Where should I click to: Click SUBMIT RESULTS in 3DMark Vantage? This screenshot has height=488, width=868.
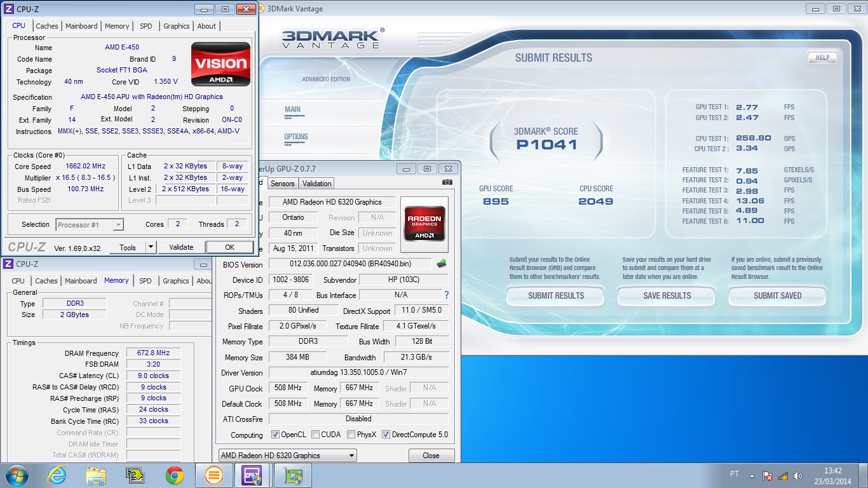(556, 295)
